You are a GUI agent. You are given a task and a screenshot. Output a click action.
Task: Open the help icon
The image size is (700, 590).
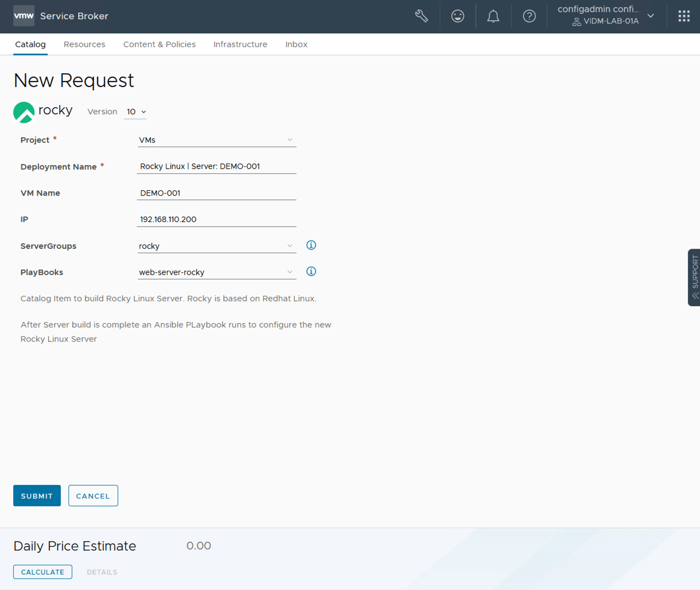[529, 16]
